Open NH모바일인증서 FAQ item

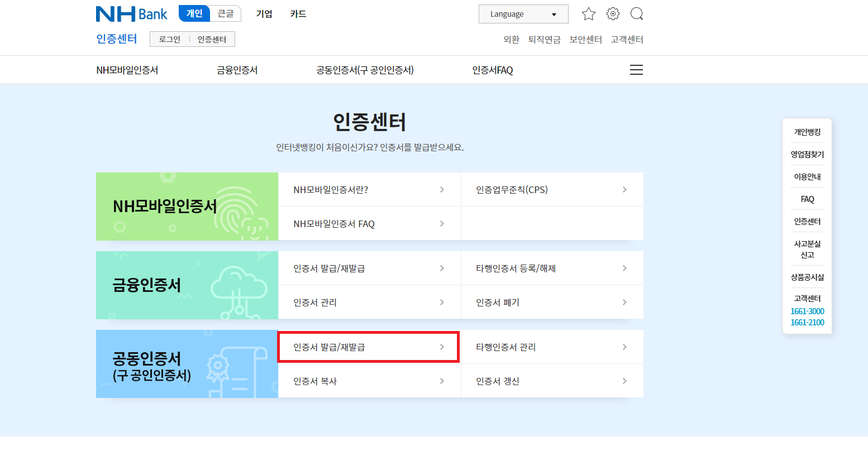369,224
